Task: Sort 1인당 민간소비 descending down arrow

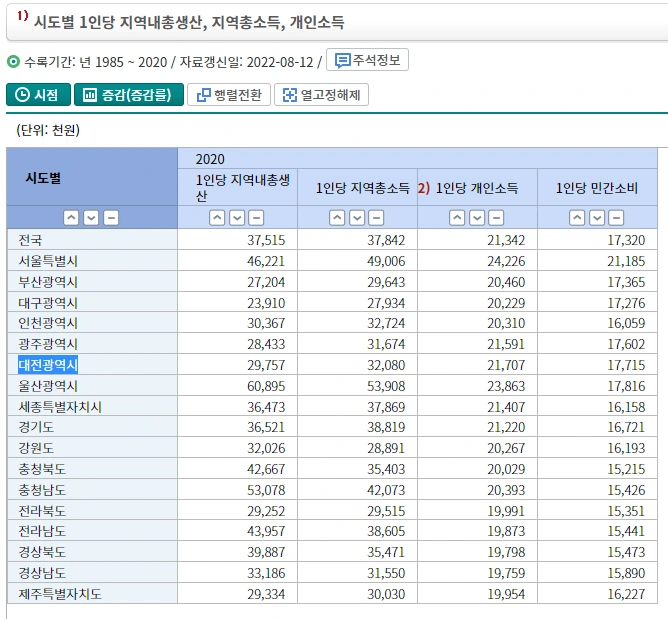Action: click(597, 218)
